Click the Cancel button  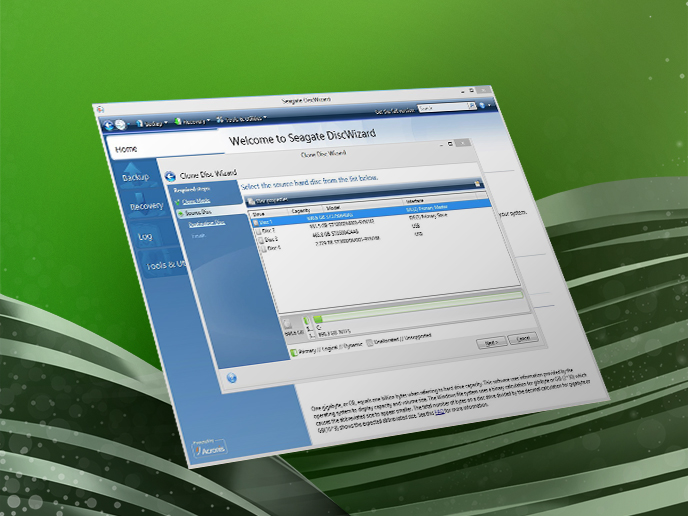tap(523, 338)
